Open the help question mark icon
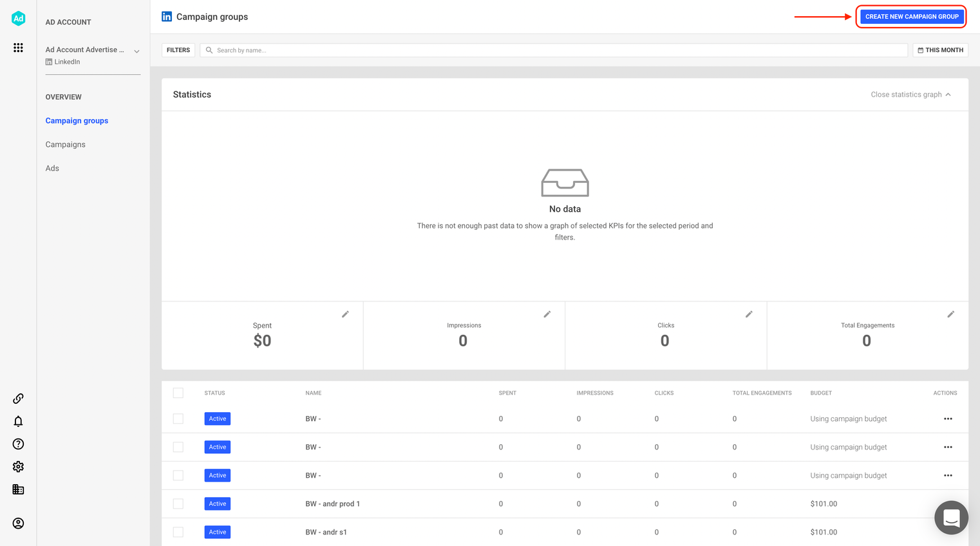This screenshot has height=546, width=980. (18, 444)
